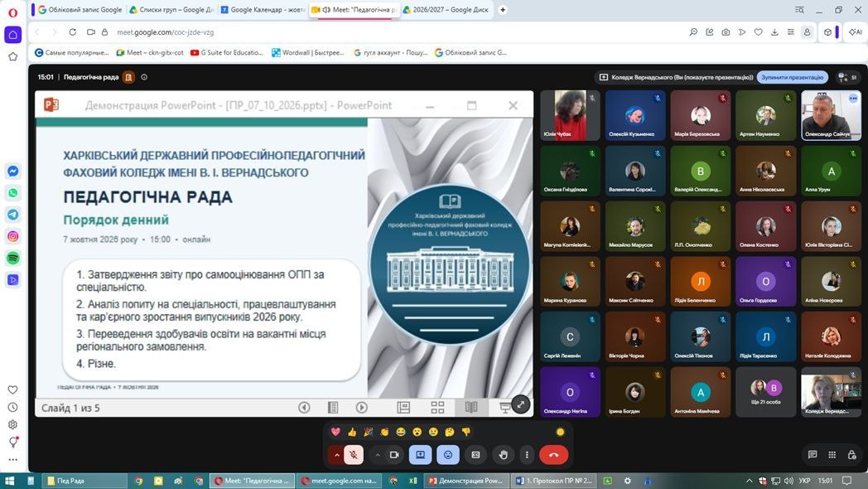This screenshot has height=489, width=868.
Task: Take a snapshot with Opera camera icon
Action: 726,32
